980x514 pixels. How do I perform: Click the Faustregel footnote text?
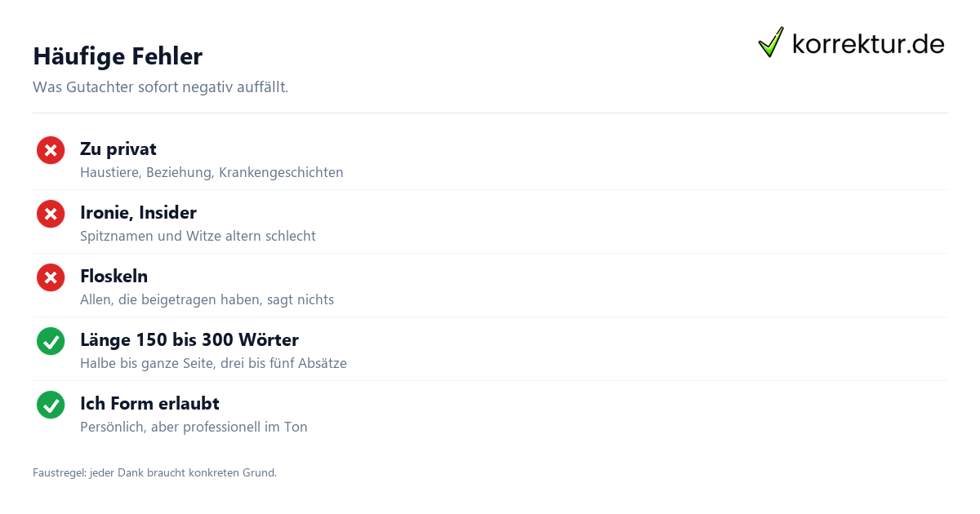click(154, 472)
